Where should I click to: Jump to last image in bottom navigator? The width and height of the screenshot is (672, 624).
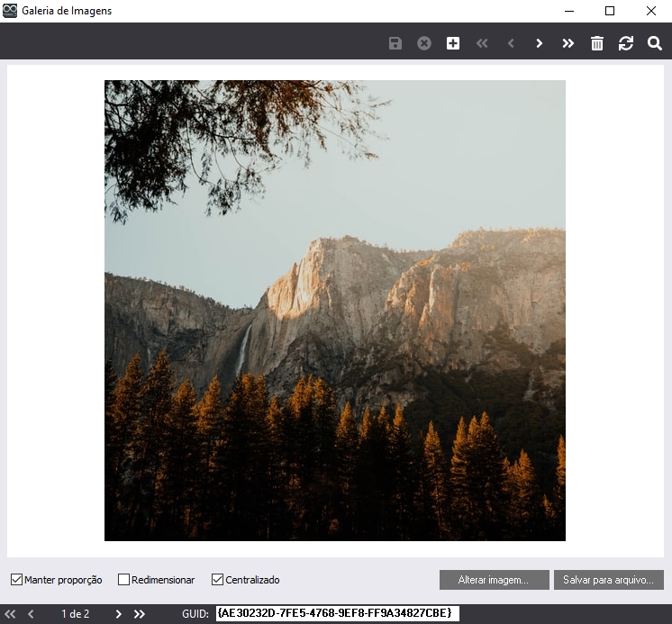140,614
